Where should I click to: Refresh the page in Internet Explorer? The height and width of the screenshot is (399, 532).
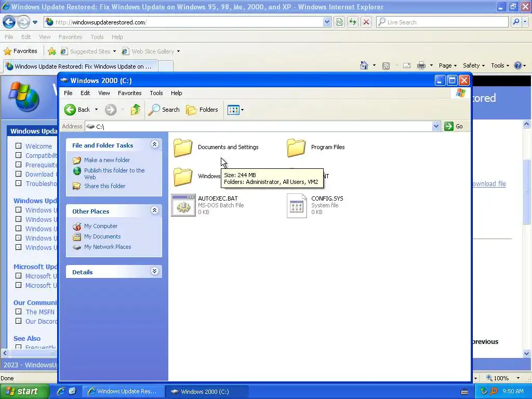[353, 22]
